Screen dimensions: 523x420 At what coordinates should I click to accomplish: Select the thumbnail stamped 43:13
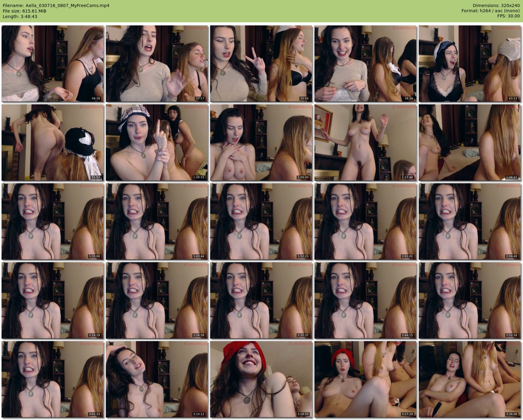tap(470, 64)
